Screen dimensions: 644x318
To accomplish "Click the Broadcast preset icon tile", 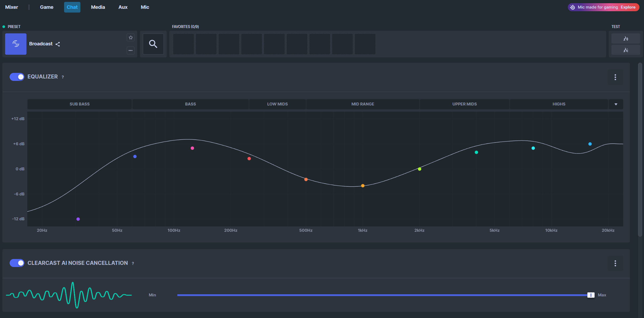I will 15,44.
